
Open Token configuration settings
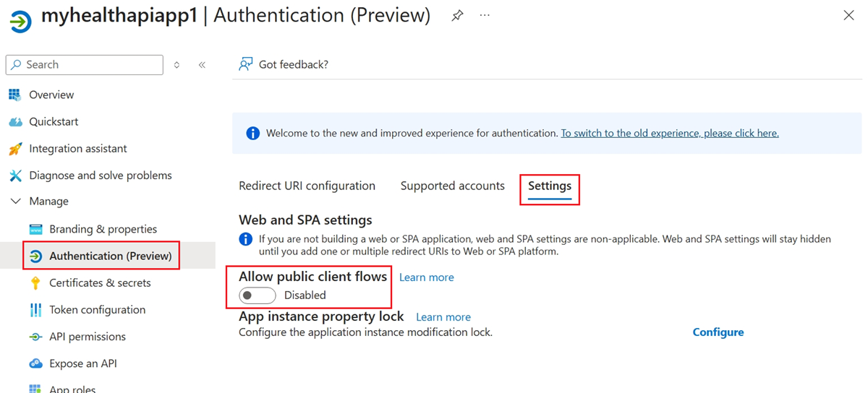pos(97,309)
